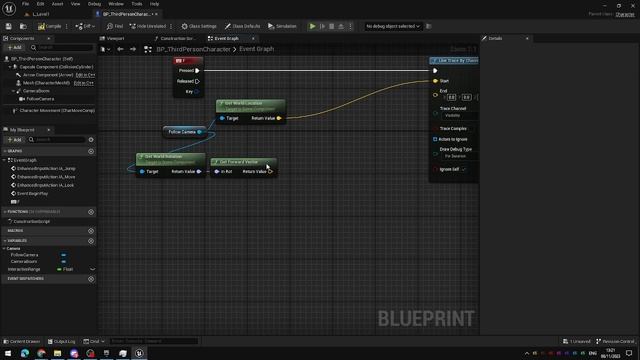Click FollowCamera variable type color pill
Image resolution: width=640 pixels, height=360 pixels.
64,255
